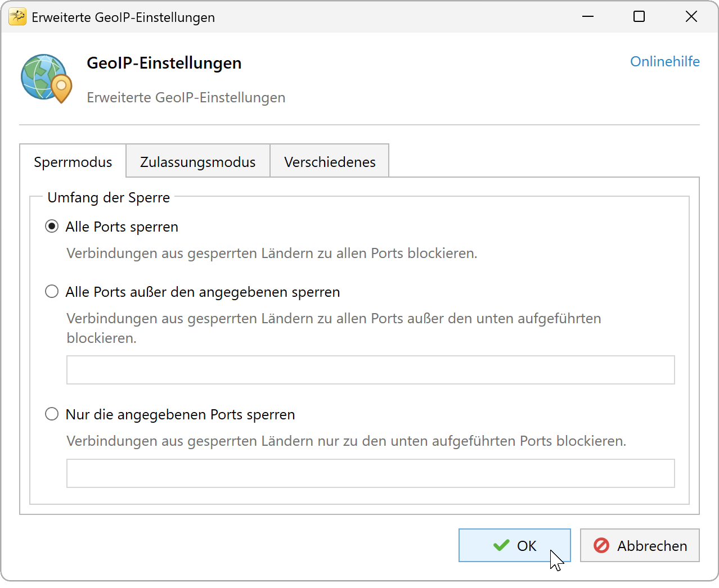Focus the excepted ports input field
The height and width of the screenshot is (588, 719).
pos(370,370)
